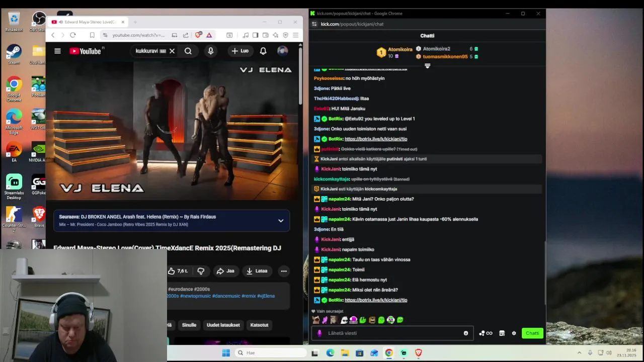Open the Brave VPN shield icon
Viewport: 644px width, 362px height.
(x=285, y=35)
